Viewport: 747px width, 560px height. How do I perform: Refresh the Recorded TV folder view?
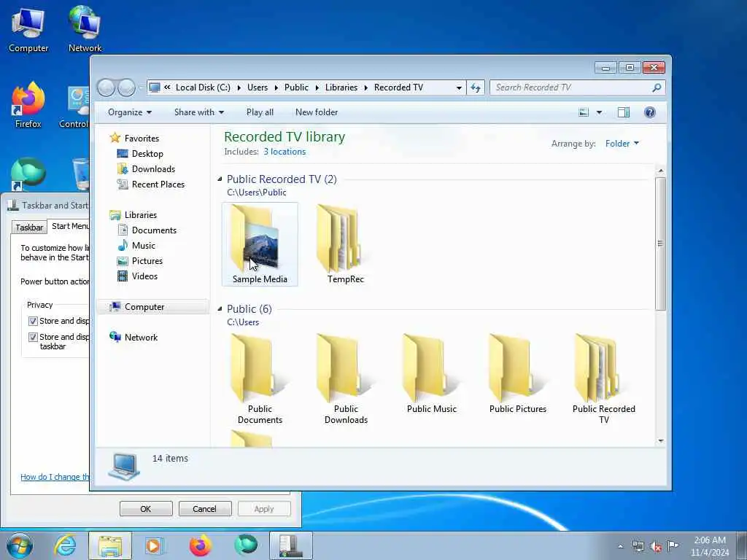point(476,87)
